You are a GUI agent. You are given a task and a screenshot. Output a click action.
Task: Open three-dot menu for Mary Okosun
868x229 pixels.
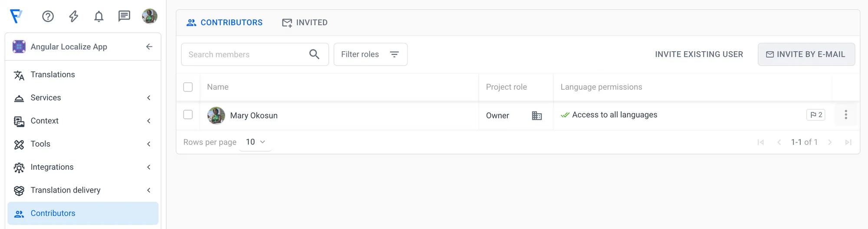(845, 115)
